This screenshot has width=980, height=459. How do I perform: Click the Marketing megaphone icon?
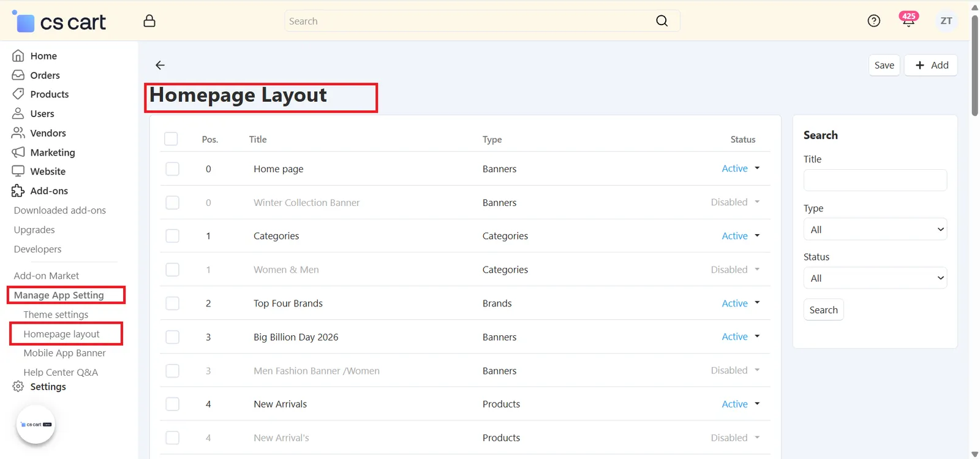coord(18,152)
